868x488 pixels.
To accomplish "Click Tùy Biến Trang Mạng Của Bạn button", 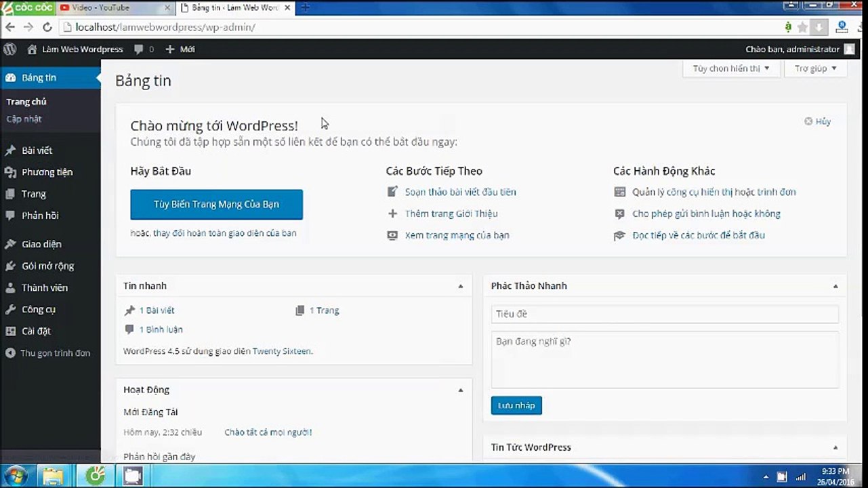I will click(216, 204).
